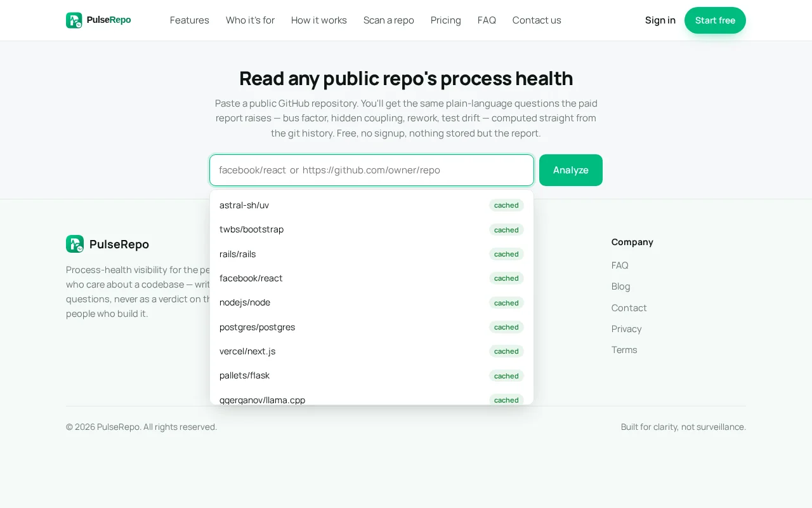This screenshot has width=812, height=508.
Task: Open FAQ link in footer Company column
Action: (x=620, y=265)
